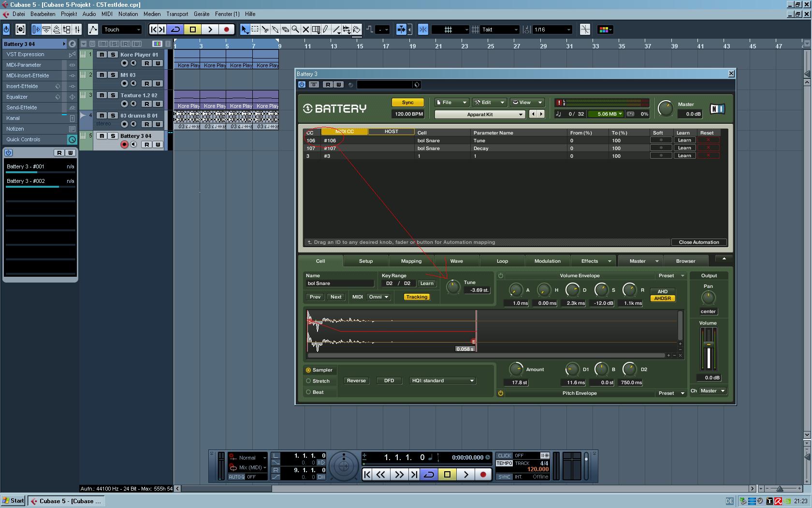Toggle the Pitch Envelope power button
Screen dimensions: 812x508
501,393
